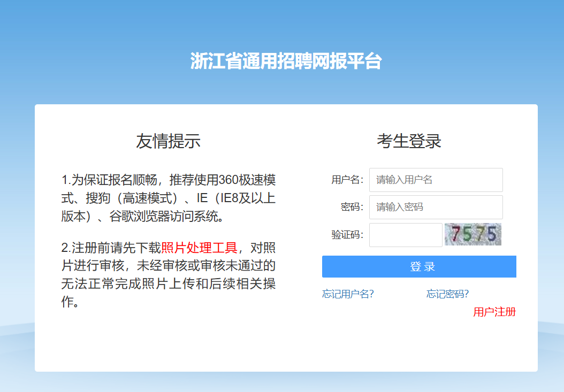Download the 照片处理工具 via red link
The width and height of the screenshot is (564, 392).
coord(199,248)
